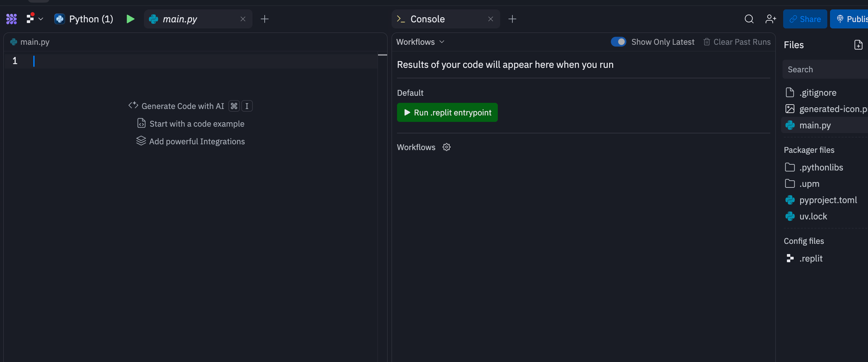Open Workflows settings gear icon
This screenshot has height=362, width=868.
[447, 147]
